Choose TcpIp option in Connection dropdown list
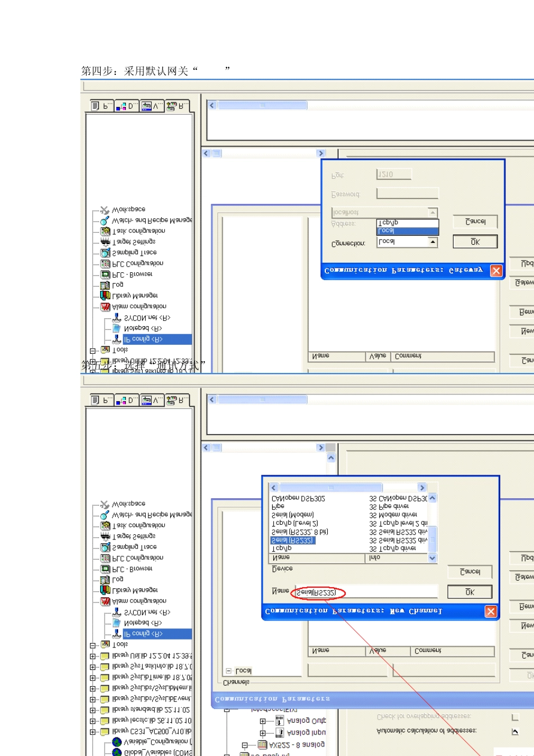The height and width of the screenshot is (756, 534). (x=407, y=223)
